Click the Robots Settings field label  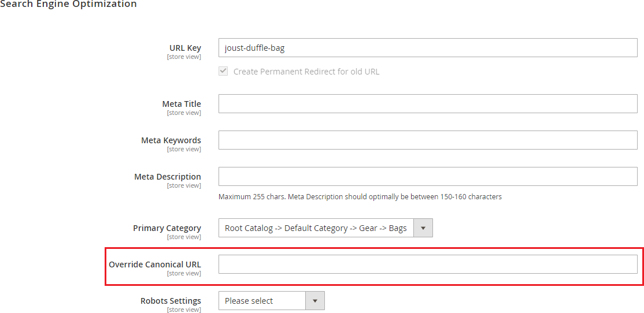(171, 301)
